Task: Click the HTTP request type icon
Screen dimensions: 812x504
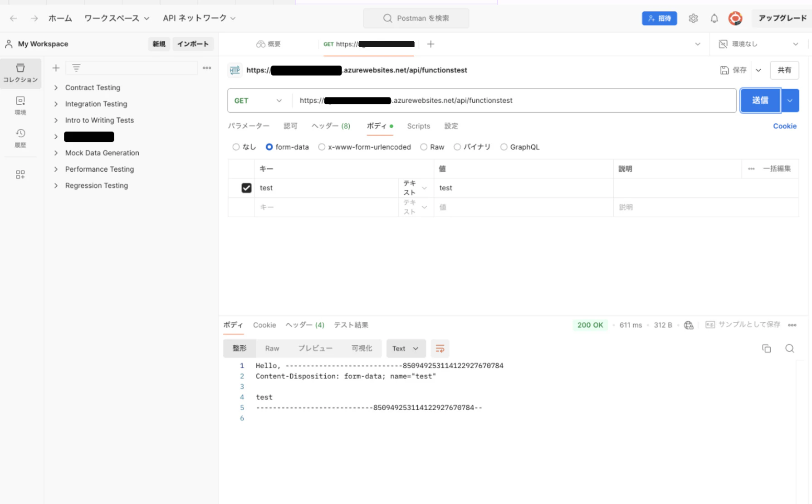Action: pos(235,70)
